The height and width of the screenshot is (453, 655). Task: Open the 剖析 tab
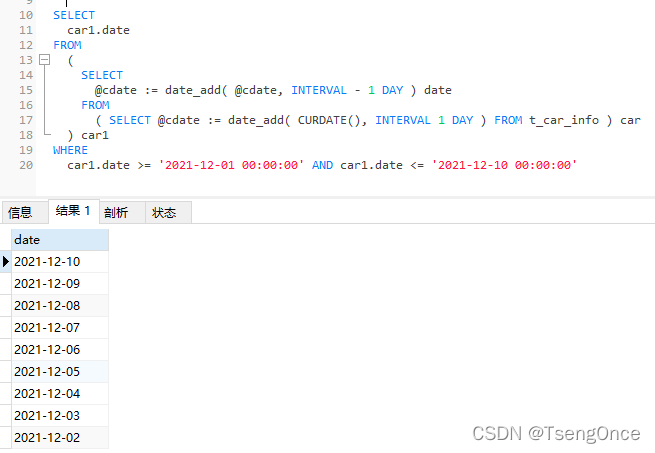coord(122,212)
